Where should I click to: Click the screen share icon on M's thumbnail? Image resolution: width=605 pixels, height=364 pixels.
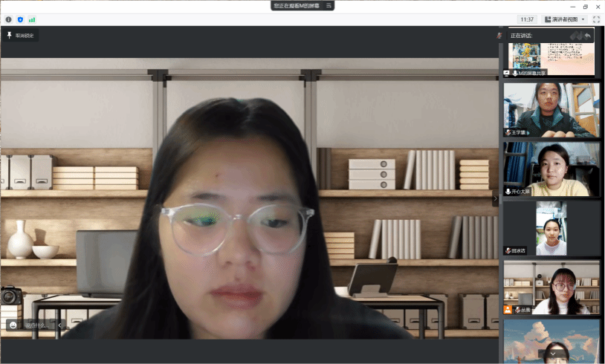point(507,73)
